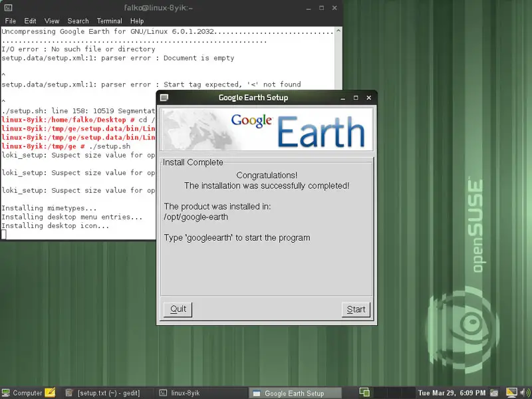The width and height of the screenshot is (532, 399).
Task: Click the Quit button in Google Earth Setup
Action: [178, 309]
